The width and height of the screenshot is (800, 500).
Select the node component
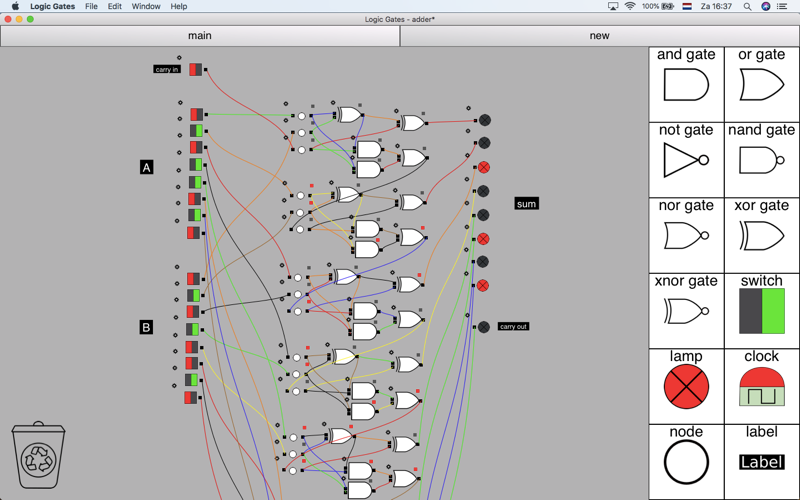686,462
